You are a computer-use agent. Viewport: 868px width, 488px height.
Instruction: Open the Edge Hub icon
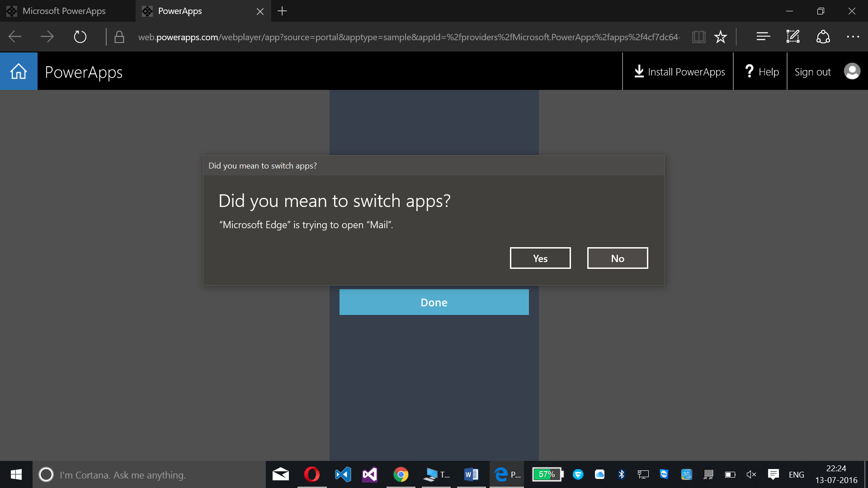tap(763, 37)
